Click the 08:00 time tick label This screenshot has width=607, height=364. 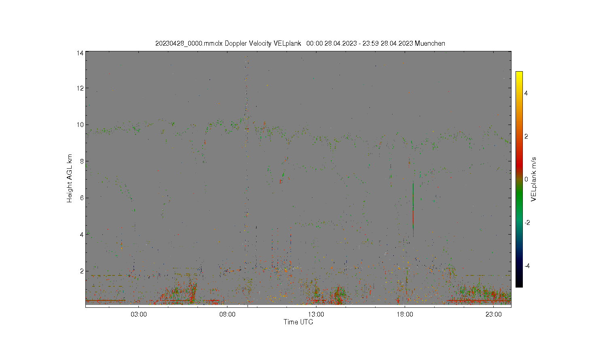[x=227, y=315]
